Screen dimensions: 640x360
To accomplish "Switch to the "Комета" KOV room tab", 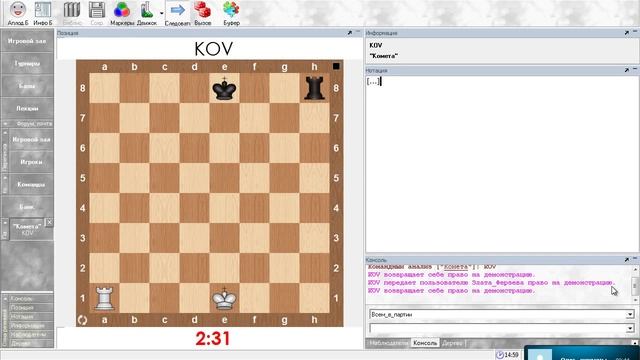I will tap(27, 229).
